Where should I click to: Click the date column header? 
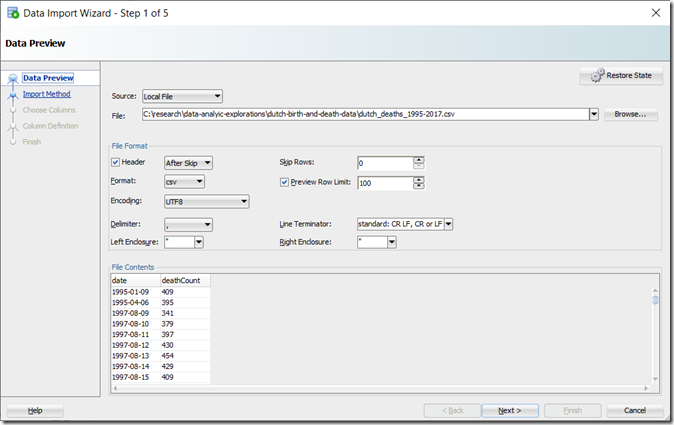pyautogui.click(x=135, y=281)
